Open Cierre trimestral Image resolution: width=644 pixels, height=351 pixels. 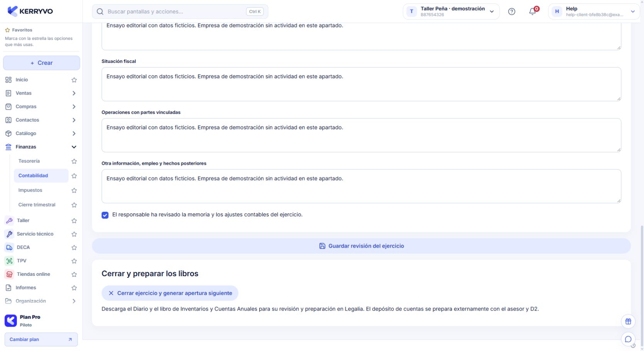tap(37, 205)
